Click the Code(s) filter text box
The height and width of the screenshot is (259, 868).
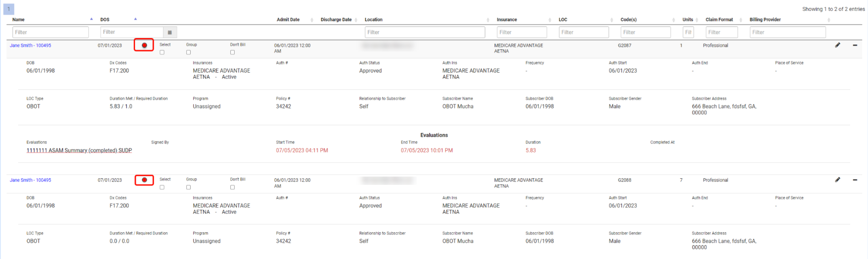coord(645,32)
